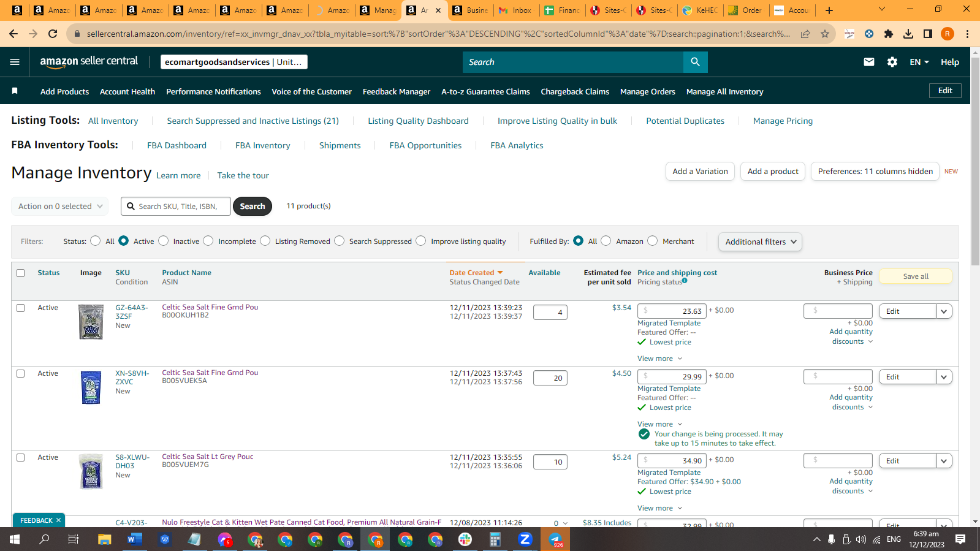
Task: Open File Explorer from the taskbar
Action: tap(104, 539)
